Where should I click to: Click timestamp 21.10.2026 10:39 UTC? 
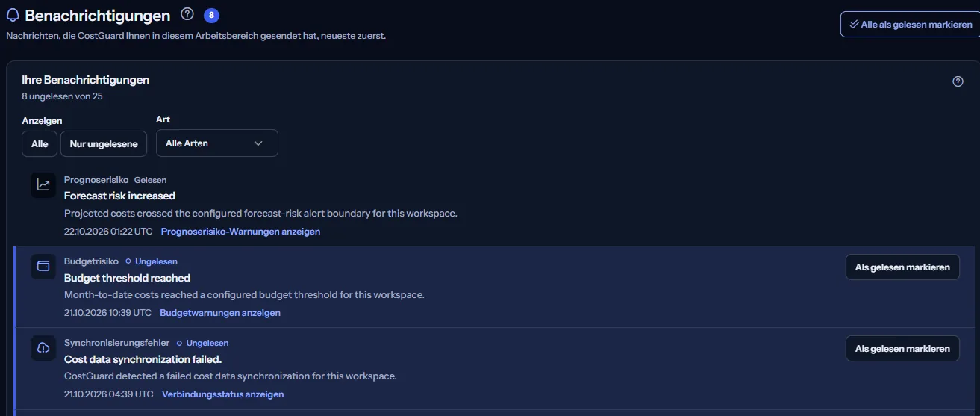point(107,313)
